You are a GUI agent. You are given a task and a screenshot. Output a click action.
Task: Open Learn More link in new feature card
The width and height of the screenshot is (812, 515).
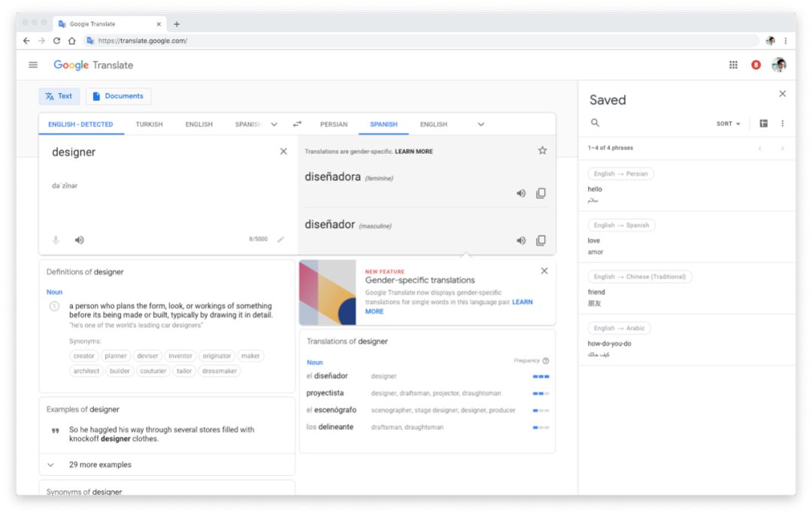[x=522, y=302]
